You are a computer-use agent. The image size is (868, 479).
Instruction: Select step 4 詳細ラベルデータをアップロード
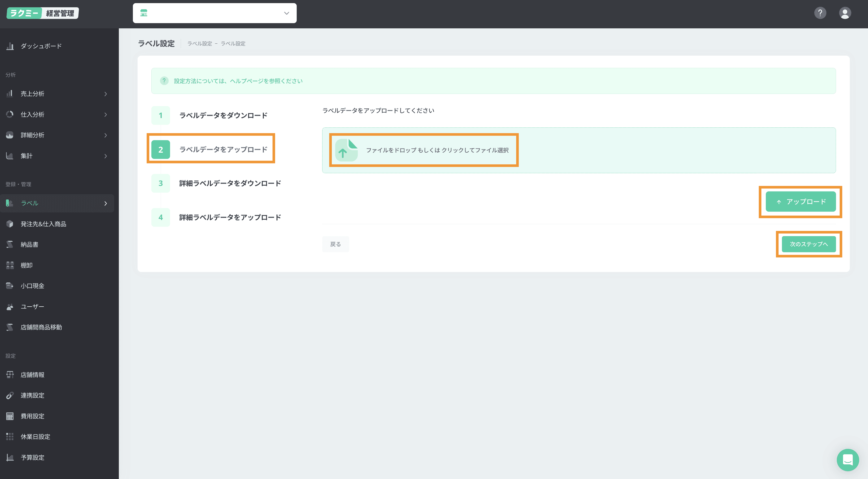click(230, 217)
